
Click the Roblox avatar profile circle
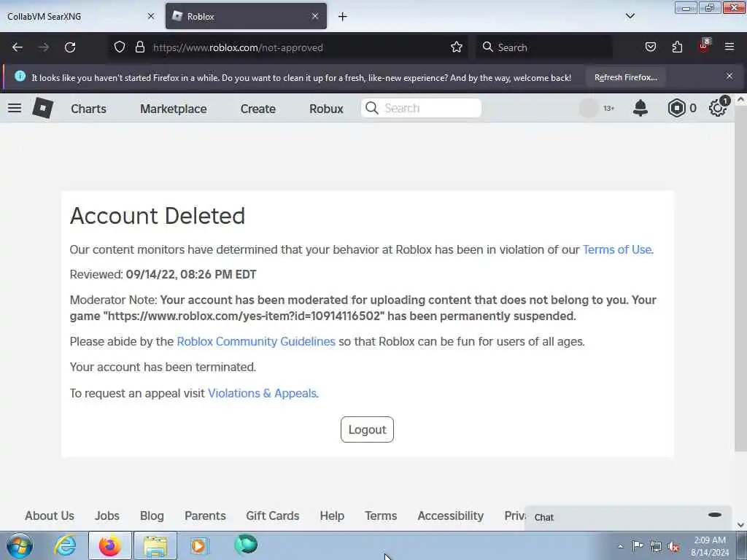[x=589, y=108]
